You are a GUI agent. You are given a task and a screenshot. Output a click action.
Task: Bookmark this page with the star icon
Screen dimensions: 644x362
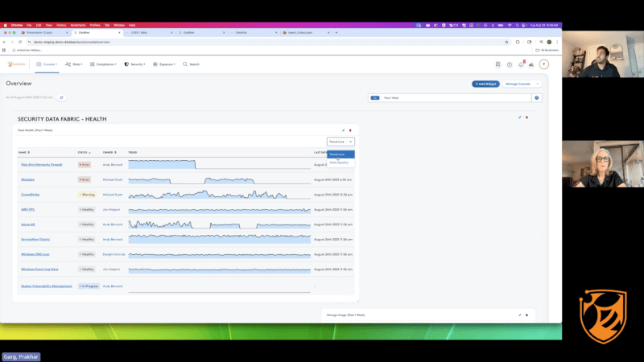[506, 42]
